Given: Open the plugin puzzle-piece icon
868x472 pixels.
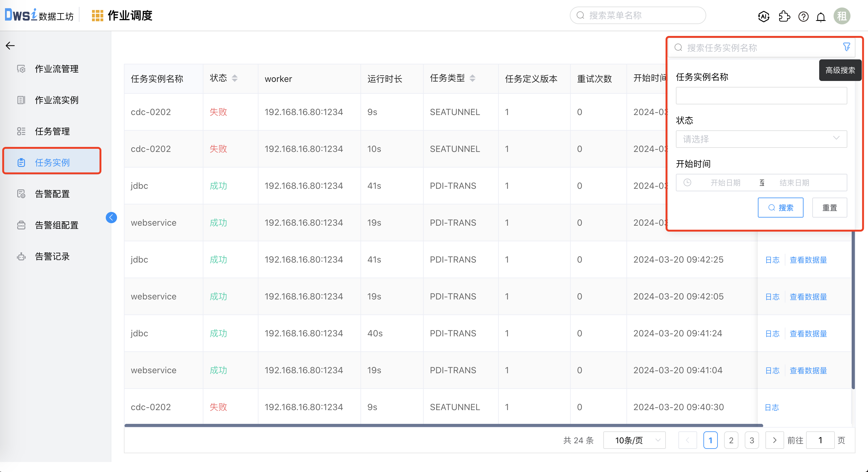Looking at the screenshot, I should click(784, 16).
